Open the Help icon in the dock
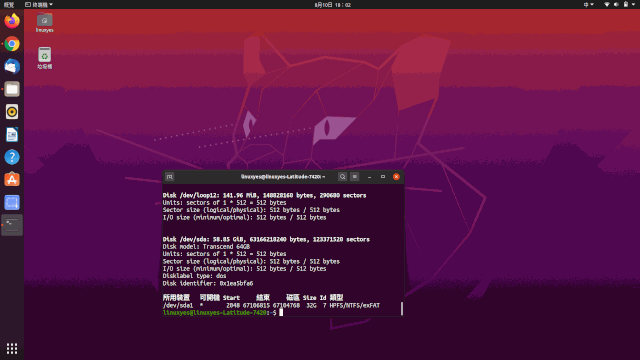The image size is (640, 360). pyautogui.click(x=12, y=157)
